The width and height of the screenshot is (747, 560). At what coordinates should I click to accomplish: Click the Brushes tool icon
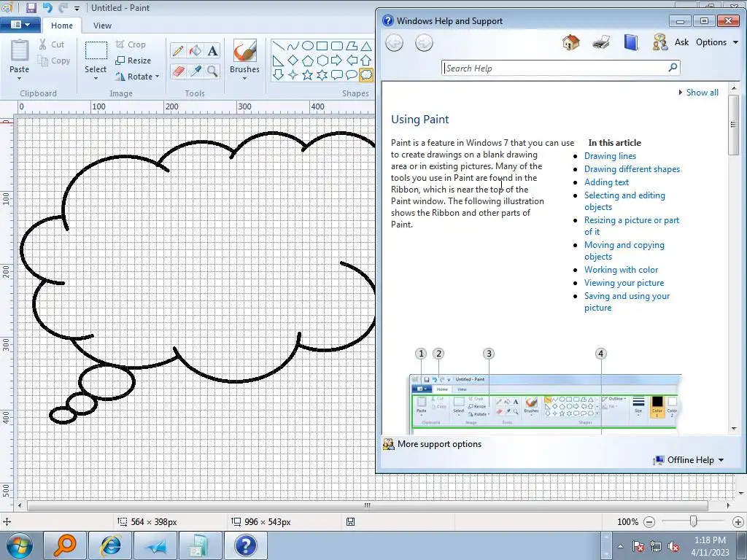245,50
